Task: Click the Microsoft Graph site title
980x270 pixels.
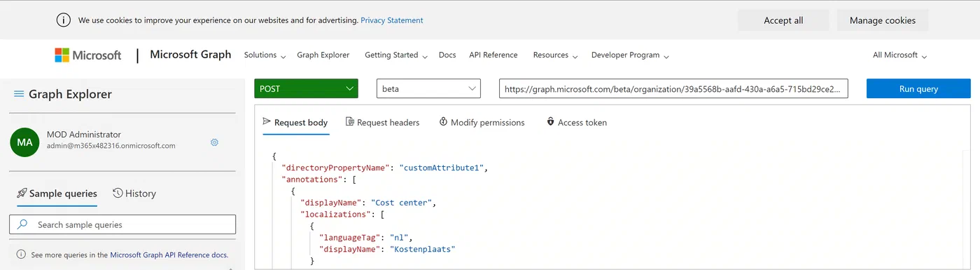Action: [190, 55]
